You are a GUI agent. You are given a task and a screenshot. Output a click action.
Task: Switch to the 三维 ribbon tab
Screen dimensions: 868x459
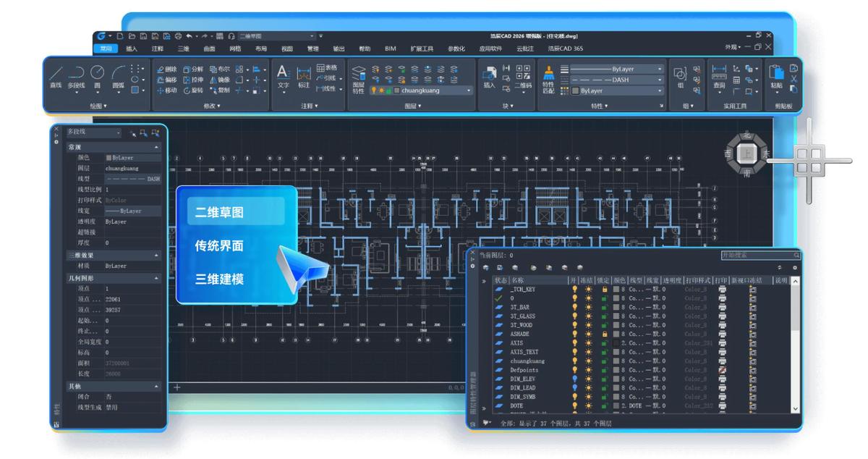click(x=184, y=49)
